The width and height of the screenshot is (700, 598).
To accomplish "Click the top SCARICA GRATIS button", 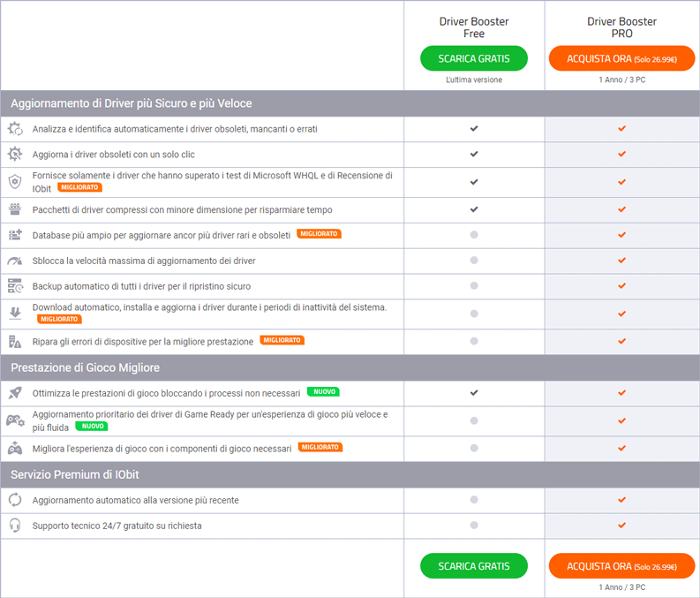I will (474, 58).
